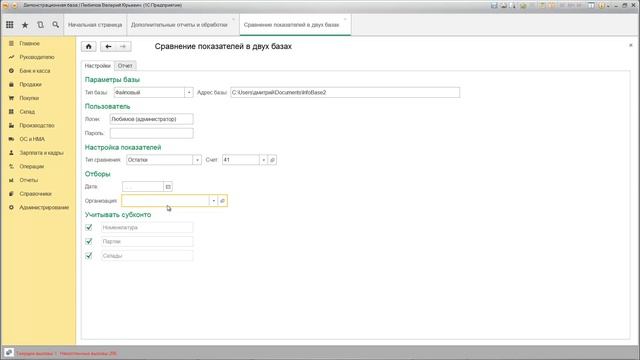This screenshot has height=360, width=640.
Task: Click the Номенклатура subconto field
Action: tap(147, 227)
